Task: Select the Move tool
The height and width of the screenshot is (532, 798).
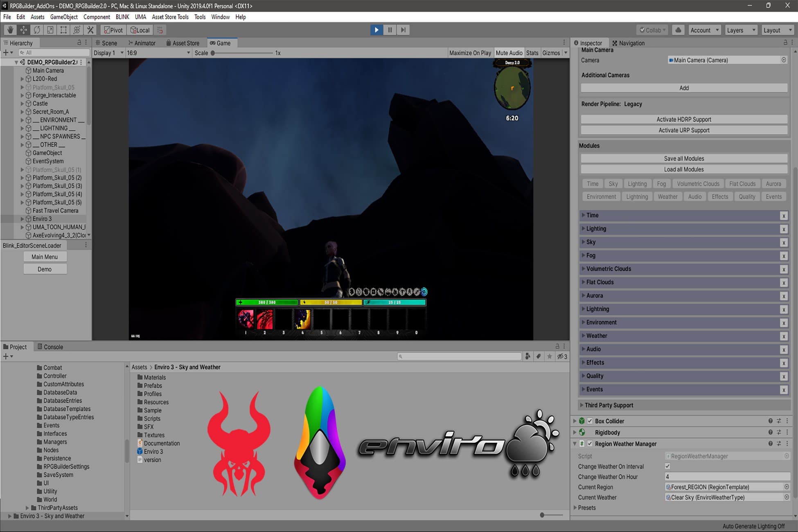Action: tap(24, 30)
